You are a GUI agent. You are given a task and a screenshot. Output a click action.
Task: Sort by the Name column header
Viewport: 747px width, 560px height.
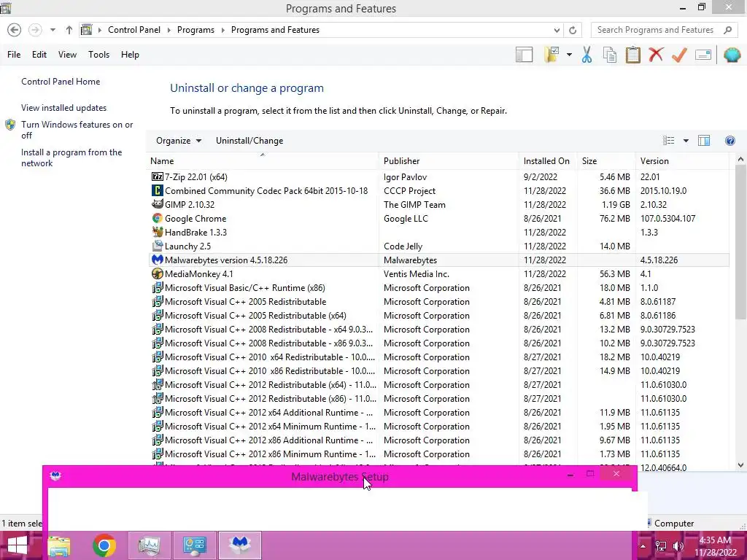(x=262, y=161)
